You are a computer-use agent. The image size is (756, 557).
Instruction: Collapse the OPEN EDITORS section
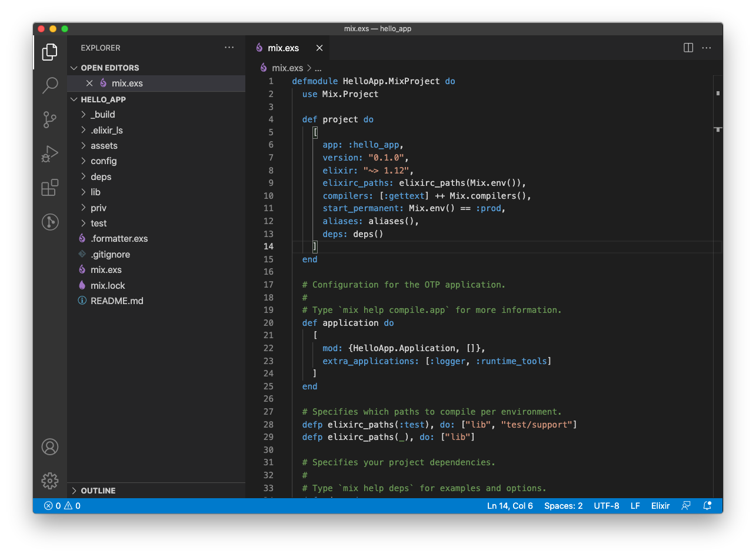[x=109, y=68]
